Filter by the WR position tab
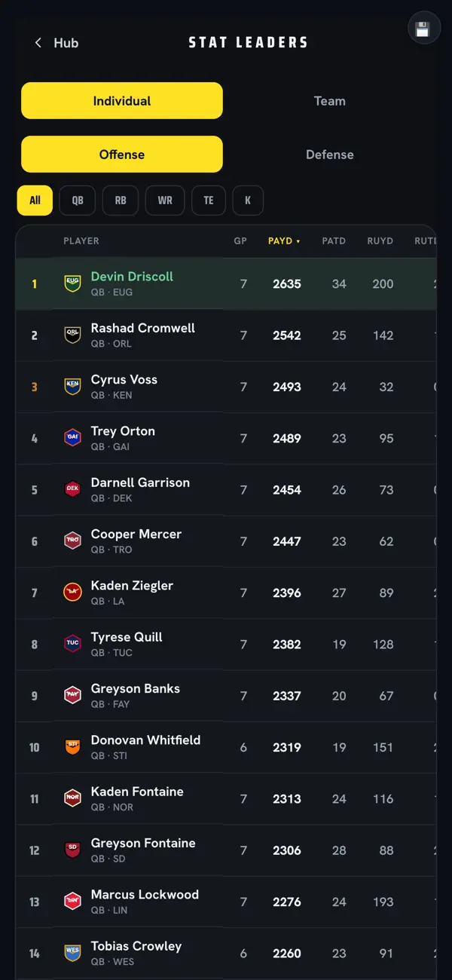The image size is (452, 980). 165,201
